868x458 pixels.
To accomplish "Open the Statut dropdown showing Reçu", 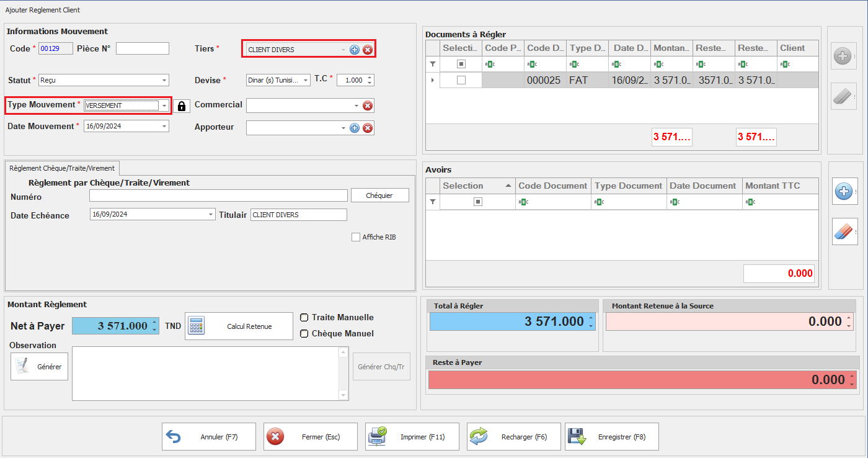I will [164, 80].
